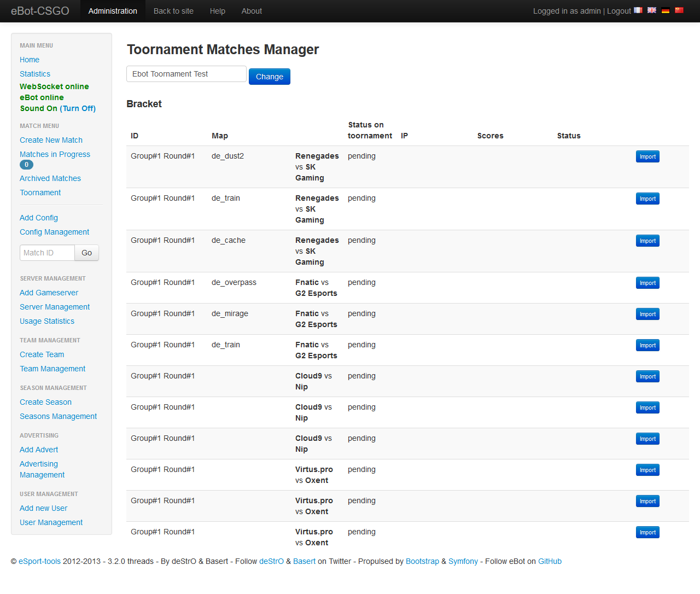Open the Seasons Management link
The height and width of the screenshot is (594, 700).
(x=58, y=416)
